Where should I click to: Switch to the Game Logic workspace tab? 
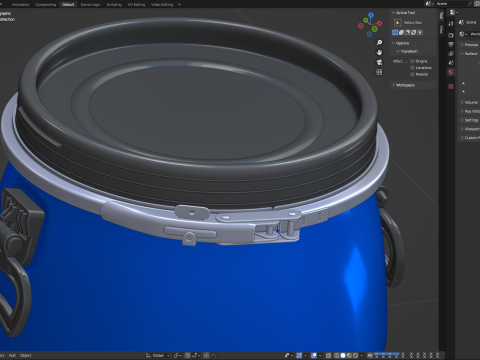pos(90,5)
